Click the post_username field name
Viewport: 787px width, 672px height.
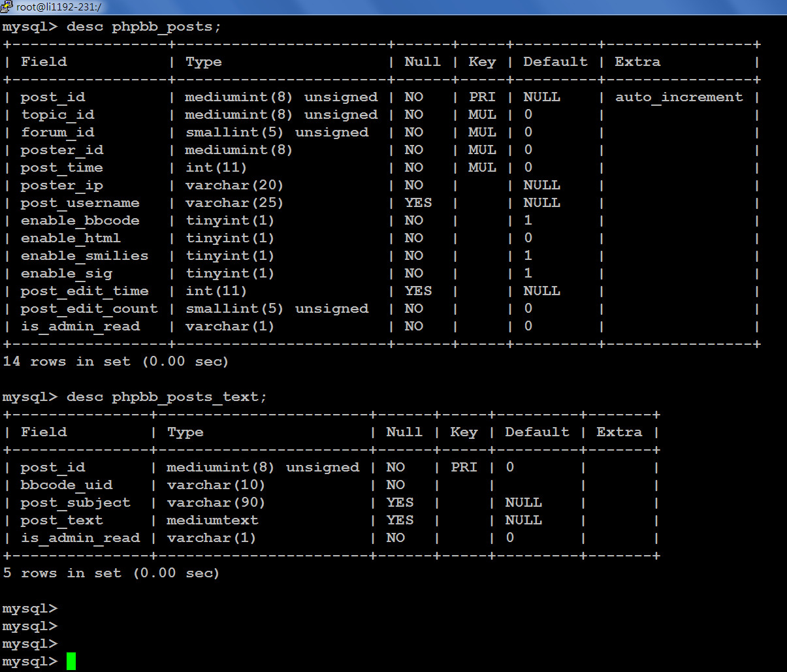click(x=80, y=203)
